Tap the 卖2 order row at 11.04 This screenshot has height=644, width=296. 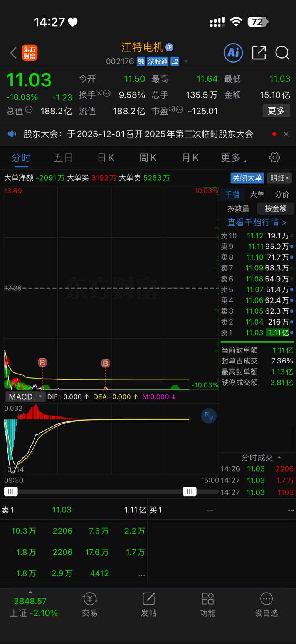click(x=257, y=322)
